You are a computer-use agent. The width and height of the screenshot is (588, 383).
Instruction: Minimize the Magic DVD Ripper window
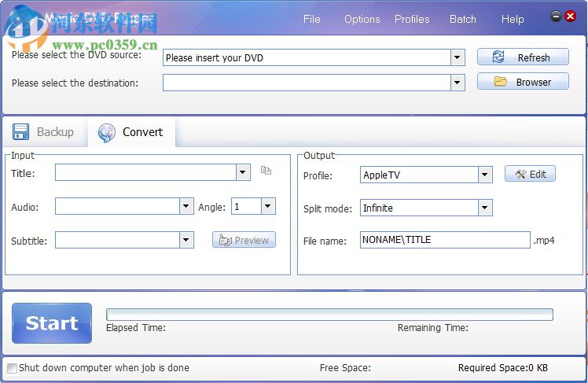click(x=556, y=17)
